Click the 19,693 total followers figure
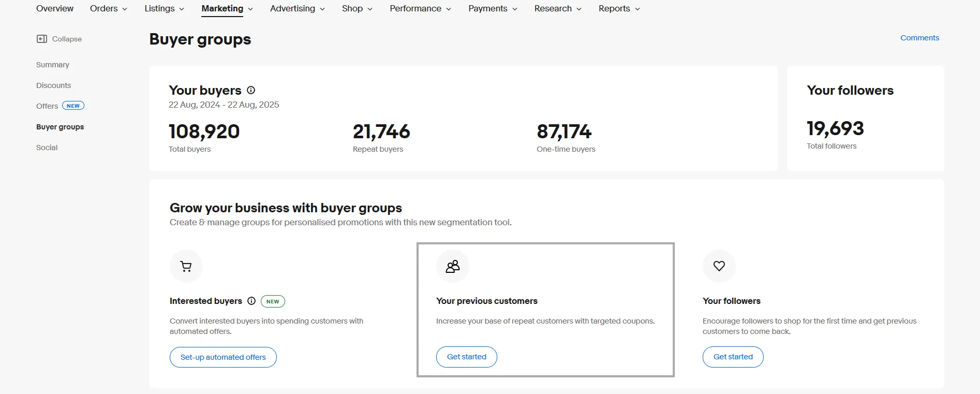The height and width of the screenshot is (394, 980). (835, 128)
